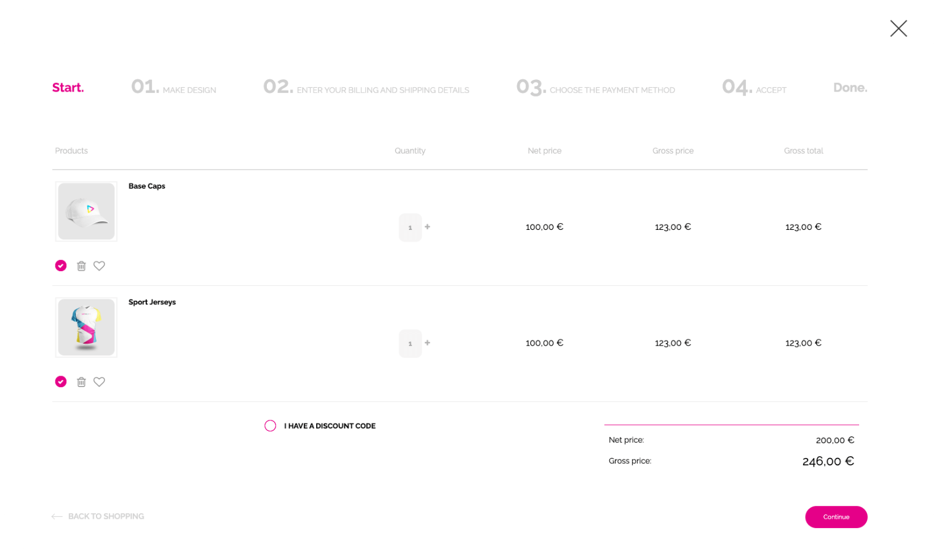This screenshot has height=560, width=936.
Task: Close the cart dialog with X
Action: (x=898, y=28)
